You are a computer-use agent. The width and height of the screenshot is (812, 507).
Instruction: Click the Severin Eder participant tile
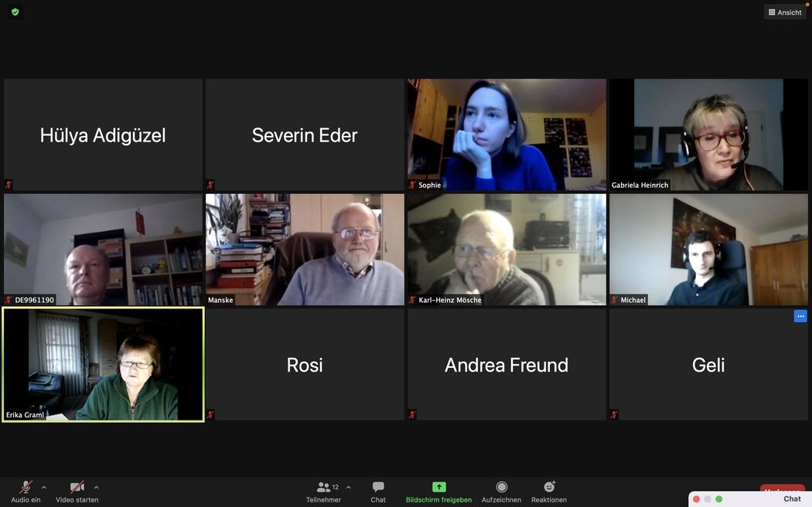click(x=305, y=134)
